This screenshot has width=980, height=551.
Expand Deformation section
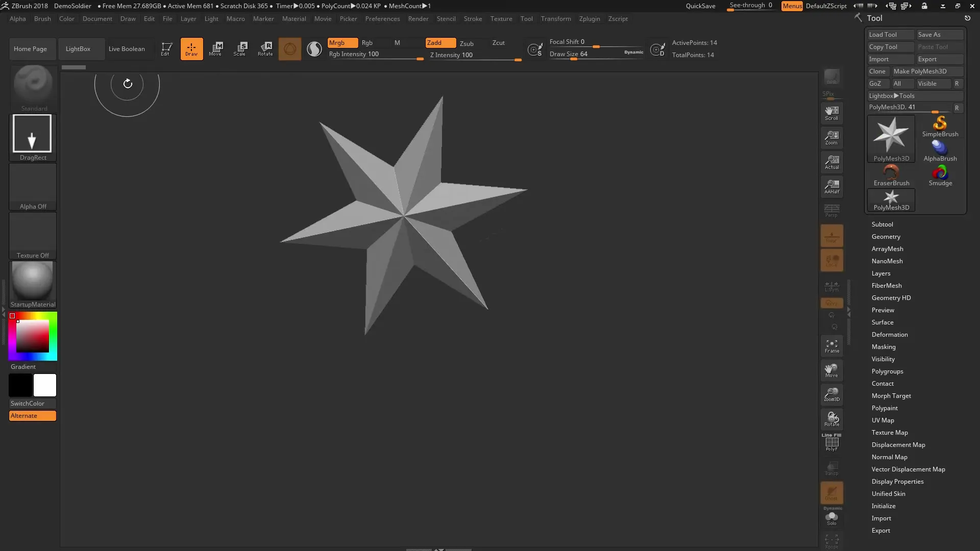[x=889, y=335]
